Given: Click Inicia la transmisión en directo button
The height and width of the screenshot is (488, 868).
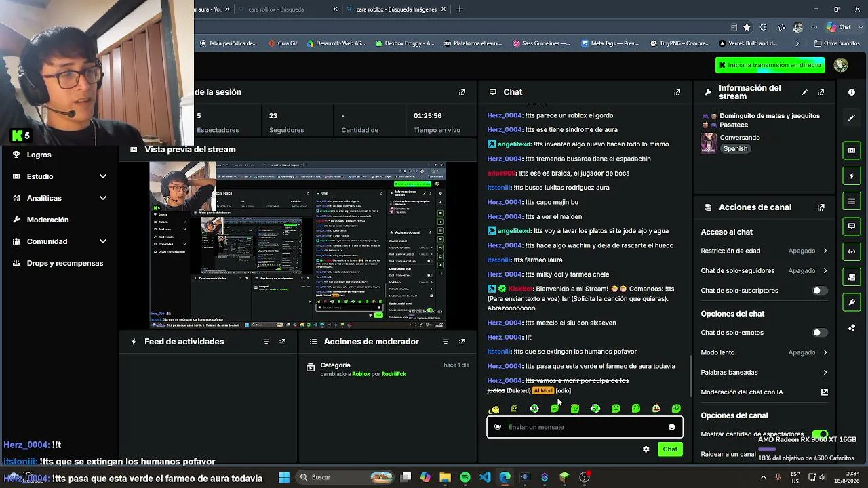Looking at the screenshot, I should click(771, 65).
